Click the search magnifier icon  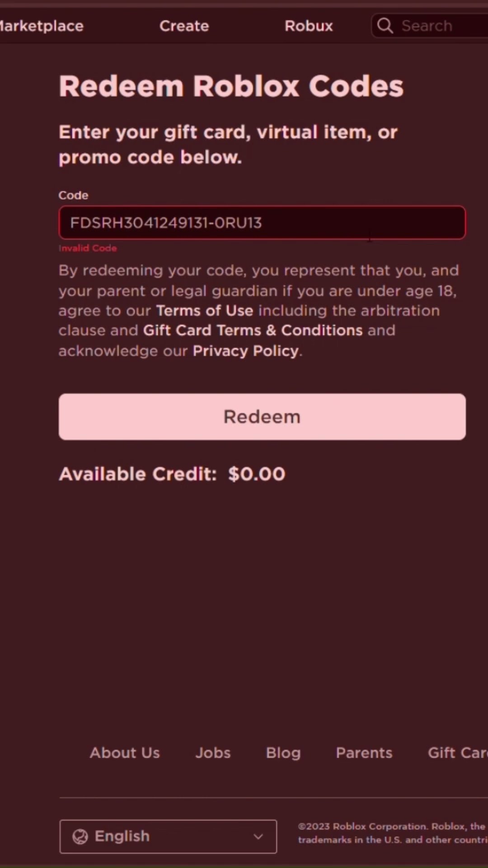pyautogui.click(x=385, y=26)
